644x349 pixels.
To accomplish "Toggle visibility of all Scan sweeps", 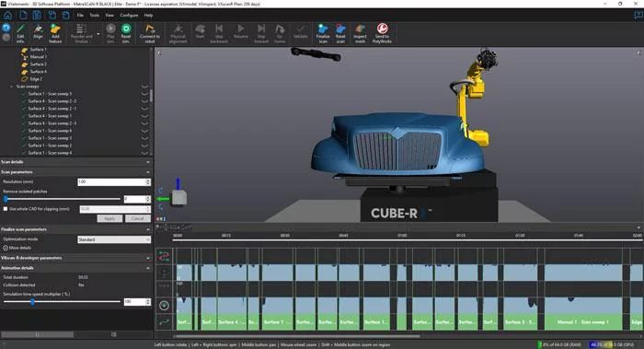I will [144, 87].
